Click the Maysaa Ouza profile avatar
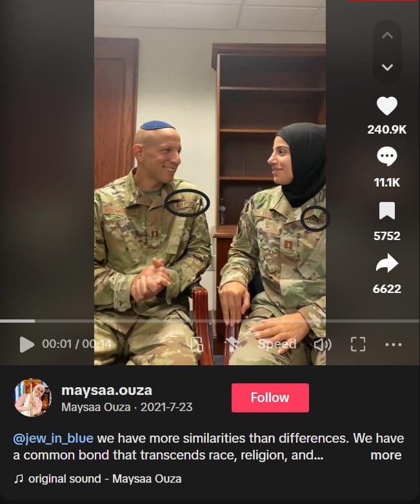This screenshot has width=420, height=504. point(32,398)
